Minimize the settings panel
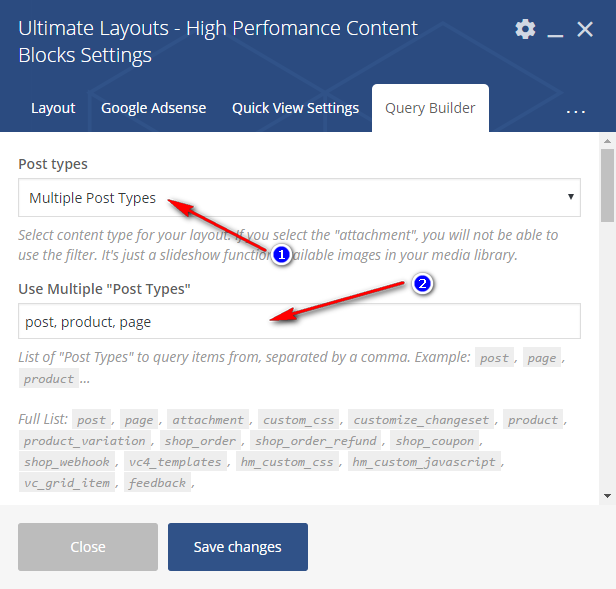 [556, 31]
